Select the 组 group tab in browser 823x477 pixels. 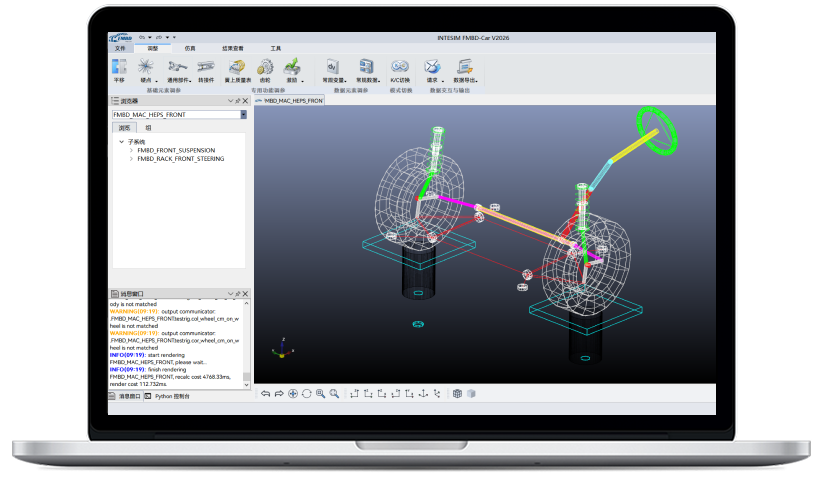(148, 128)
